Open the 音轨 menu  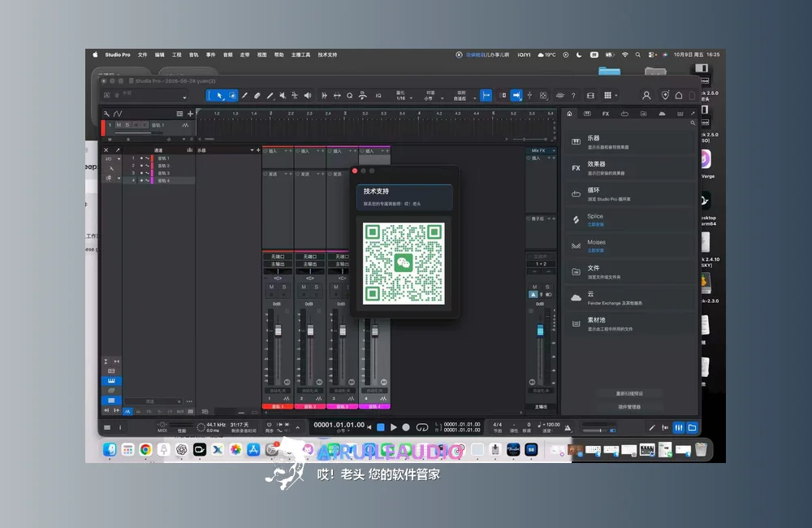click(x=194, y=54)
